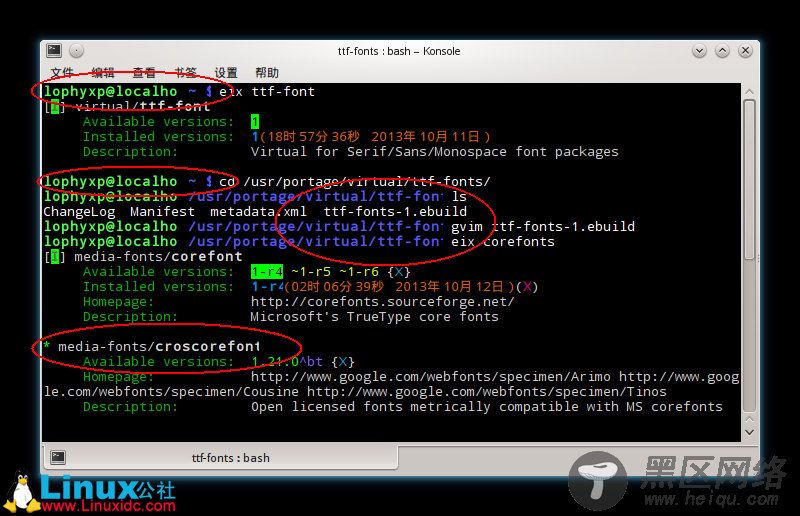Screen dimensions: 800x516
Task: Click '~1-r6' version text
Action: (359, 272)
